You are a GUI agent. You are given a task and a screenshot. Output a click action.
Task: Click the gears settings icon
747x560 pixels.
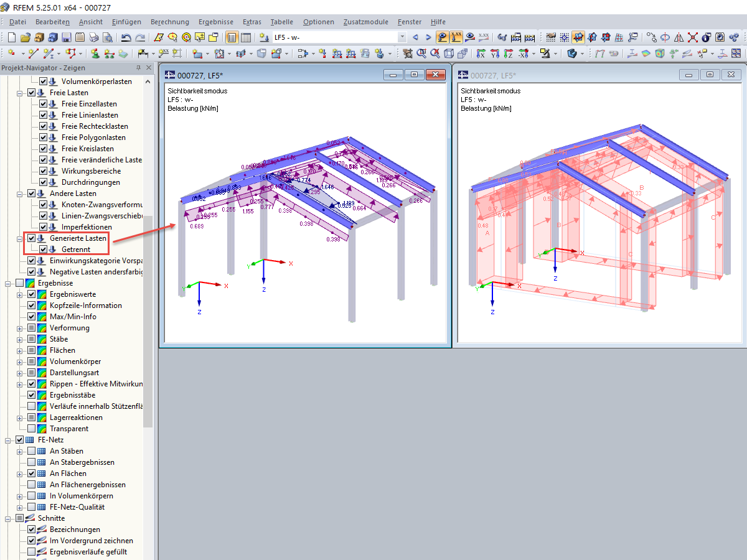pyautogui.click(x=734, y=37)
